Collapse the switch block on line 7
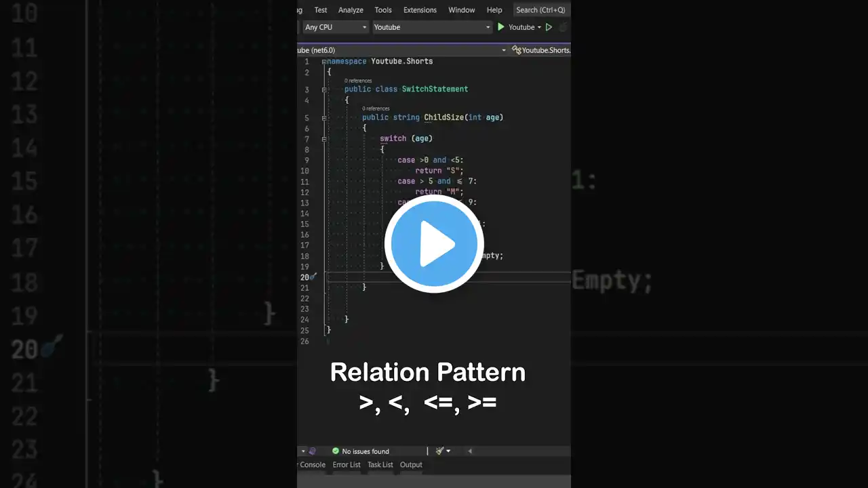The image size is (868, 488). pos(324,138)
